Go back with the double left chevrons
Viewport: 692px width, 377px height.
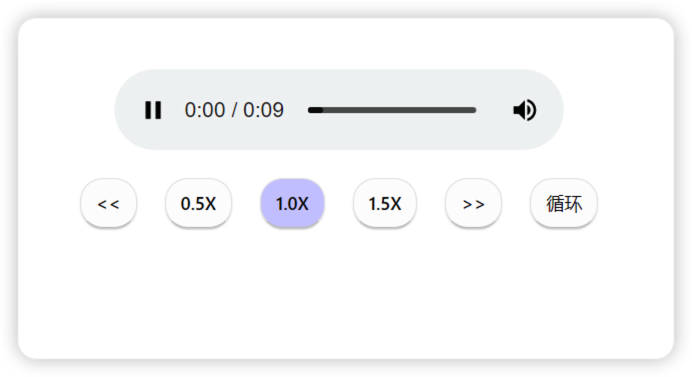pyautogui.click(x=109, y=203)
